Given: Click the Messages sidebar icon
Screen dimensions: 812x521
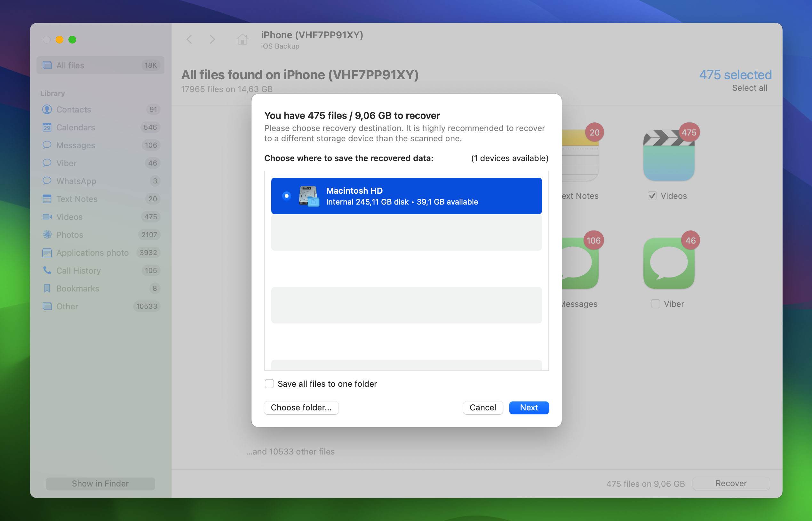Looking at the screenshot, I should (47, 145).
